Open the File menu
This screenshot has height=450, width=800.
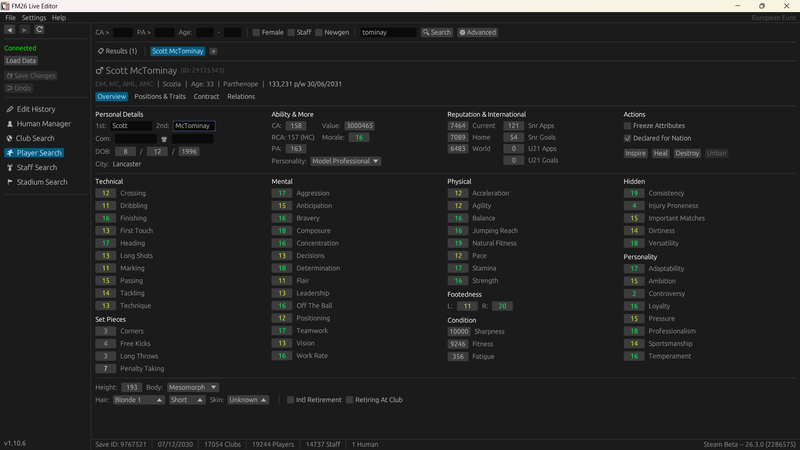(10, 17)
